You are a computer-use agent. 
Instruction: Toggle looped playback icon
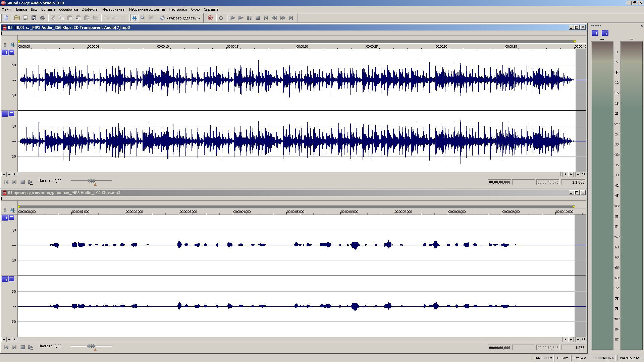(221, 18)
